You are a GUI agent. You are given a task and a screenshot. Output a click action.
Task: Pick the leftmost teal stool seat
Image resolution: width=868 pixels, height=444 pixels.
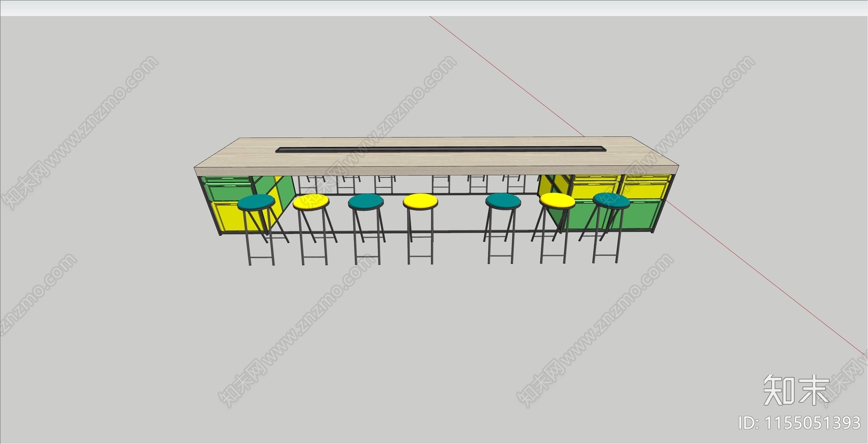[x=257, y=203]
